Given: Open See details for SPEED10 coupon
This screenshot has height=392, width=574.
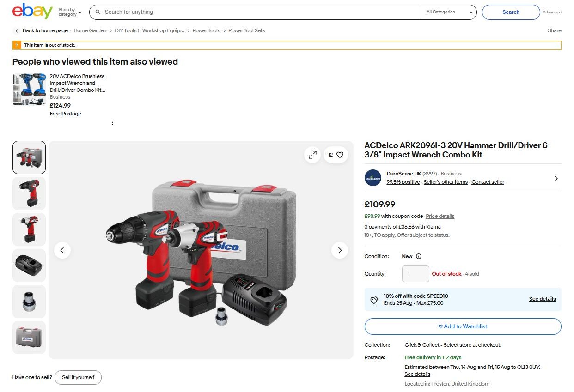Looking at the screenshot, I should coord(542,299).
